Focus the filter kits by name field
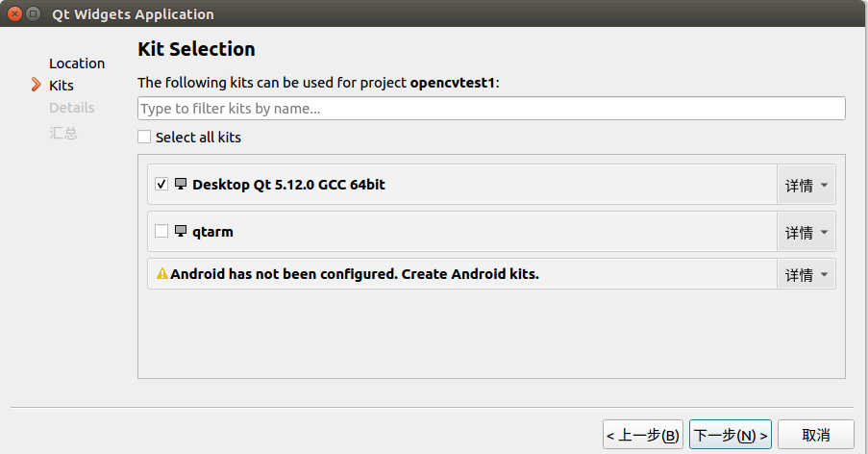 [491, 108]
